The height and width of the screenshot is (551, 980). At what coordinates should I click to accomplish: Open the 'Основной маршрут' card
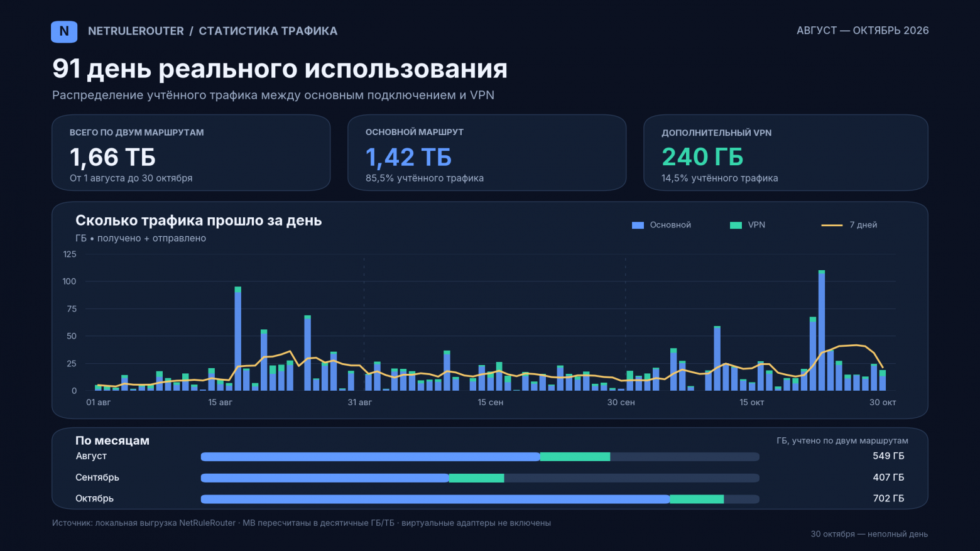(487, 153)
